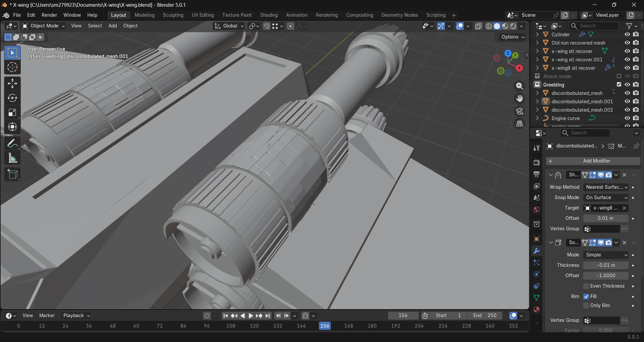This screenshot has height=342, width=644.
Task: Open the Physics properties tab
Action: point(537,274)
